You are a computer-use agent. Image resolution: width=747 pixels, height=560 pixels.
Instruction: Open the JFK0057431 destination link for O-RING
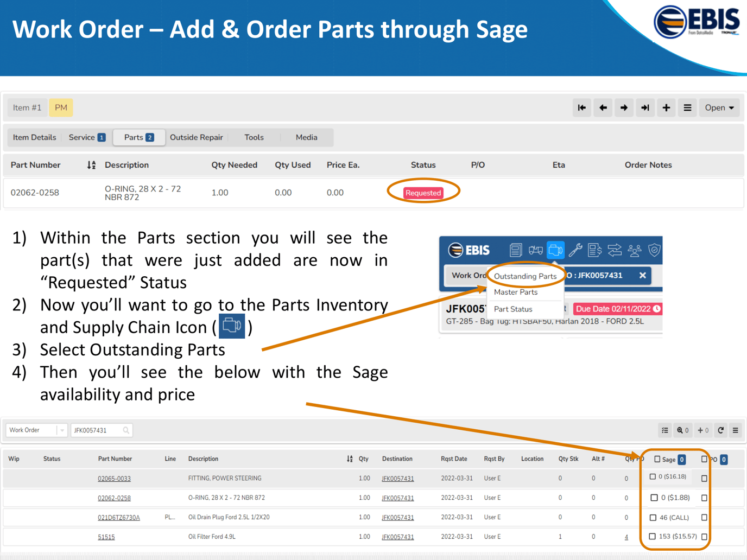click(398, 498)
